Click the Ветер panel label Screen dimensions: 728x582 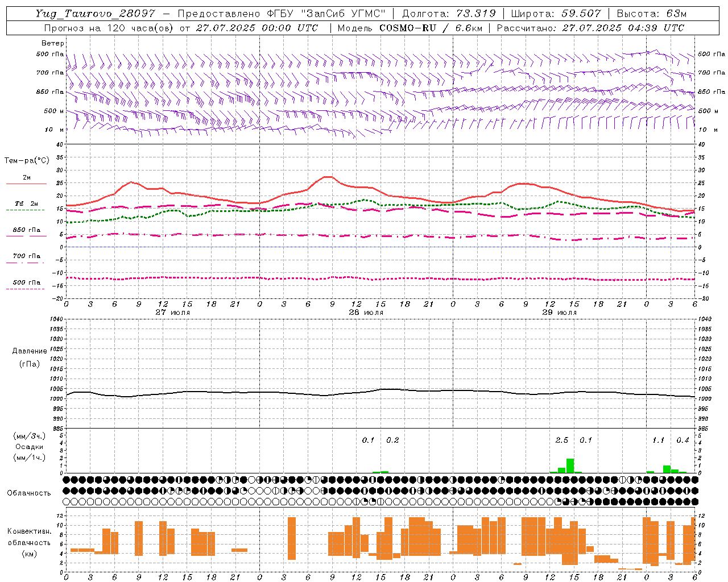click(53, 43)
